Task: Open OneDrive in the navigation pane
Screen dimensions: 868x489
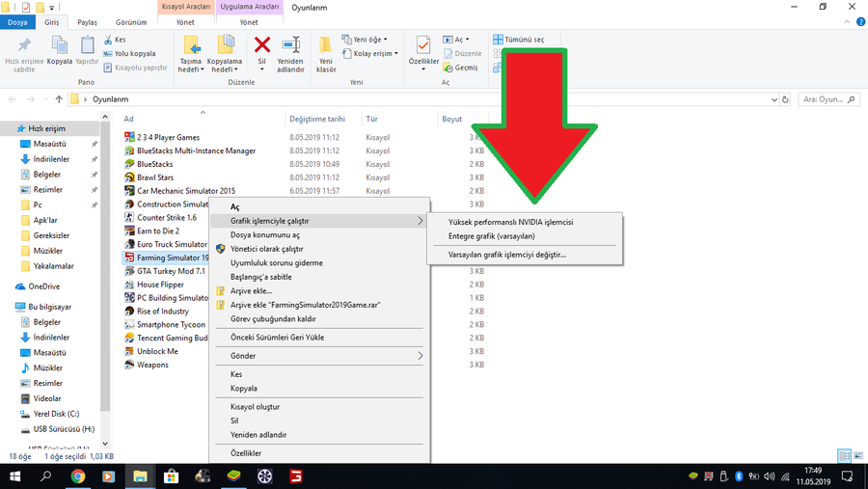Action: pyautogui.click(x=43, y=286)
